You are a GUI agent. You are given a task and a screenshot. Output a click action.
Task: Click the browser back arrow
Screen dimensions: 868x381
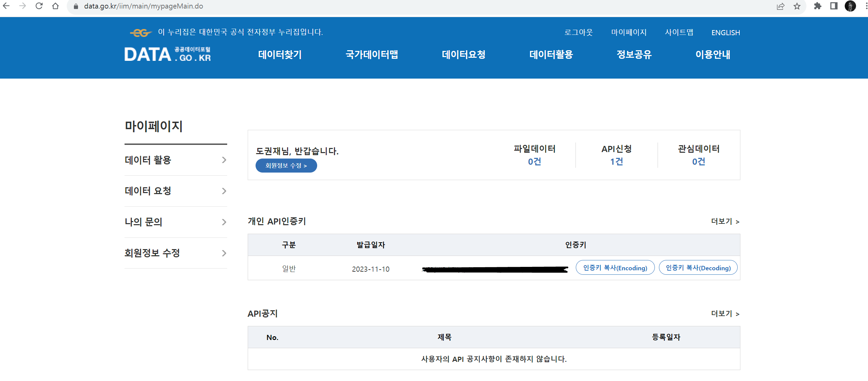click(x=6, y=6)
